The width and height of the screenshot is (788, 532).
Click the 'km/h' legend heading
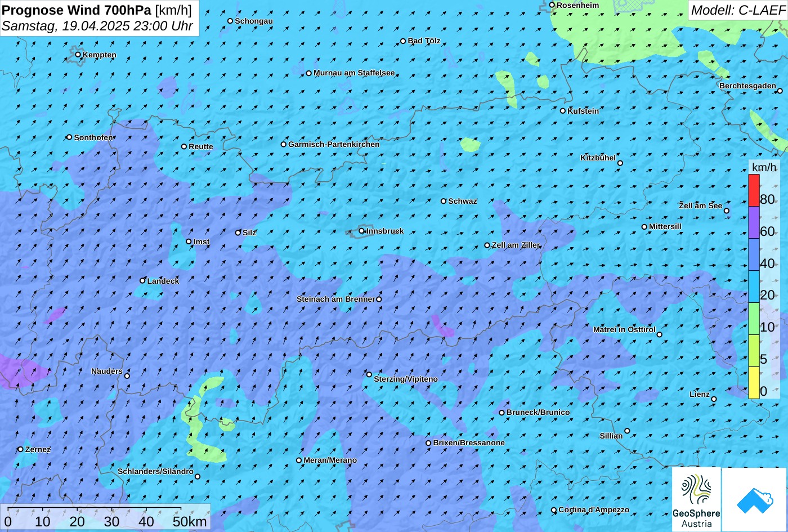tap(764, 167)
